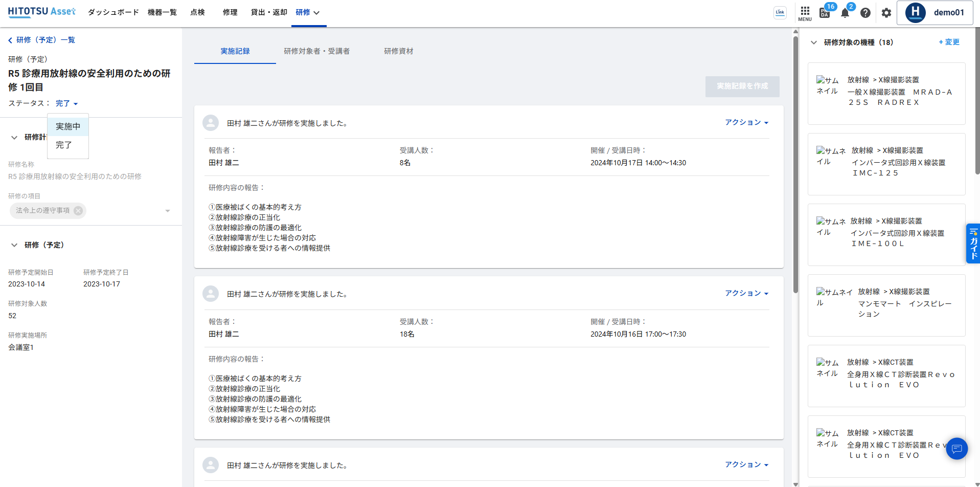Go to 修理 menu
The image size is (980, 487).
pyautogui.click(x=230, y=12)
